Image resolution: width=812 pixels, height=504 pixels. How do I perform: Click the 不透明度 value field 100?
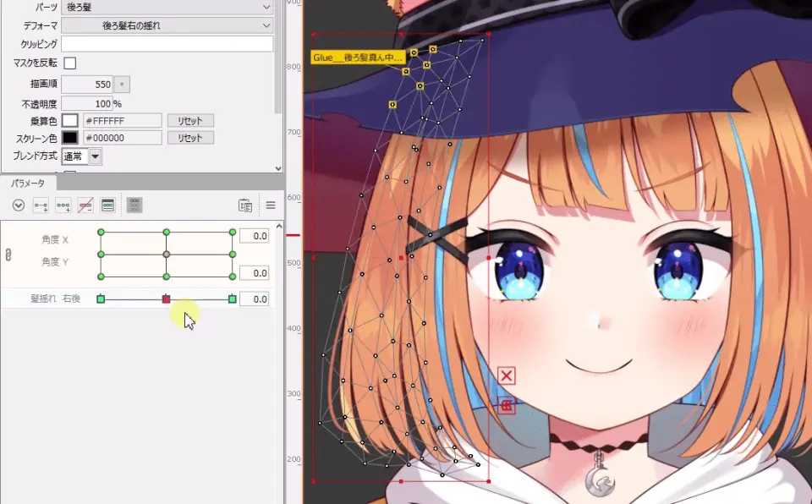pos(87,104)
